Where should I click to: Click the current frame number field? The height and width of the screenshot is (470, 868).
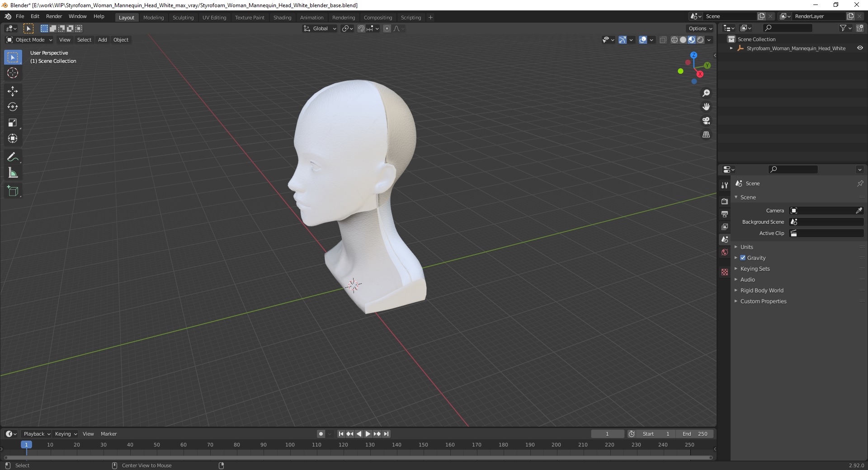(x=608, y=434)
